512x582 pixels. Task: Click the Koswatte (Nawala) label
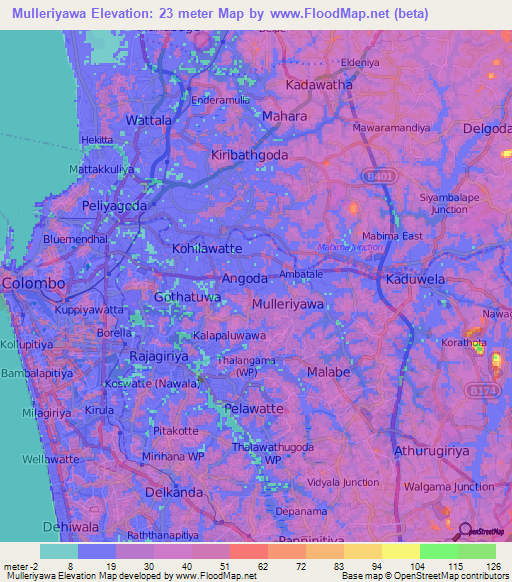tap(153, 383)
